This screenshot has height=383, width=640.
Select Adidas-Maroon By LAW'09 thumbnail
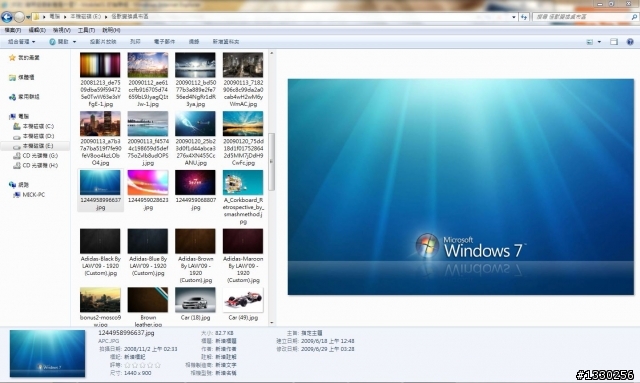(x=243, y=241)
